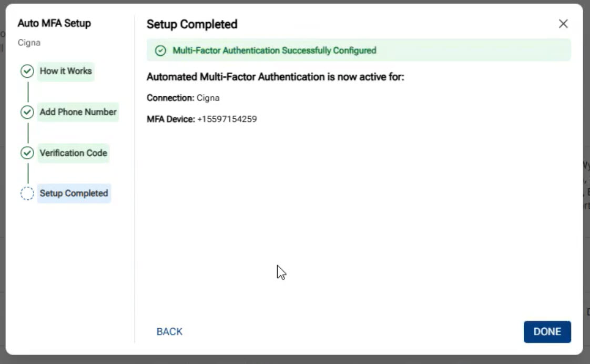The width and height of the screenshot is (590, 364).
Task: Go to the How it Works step
Action: (x=66, y=71)
